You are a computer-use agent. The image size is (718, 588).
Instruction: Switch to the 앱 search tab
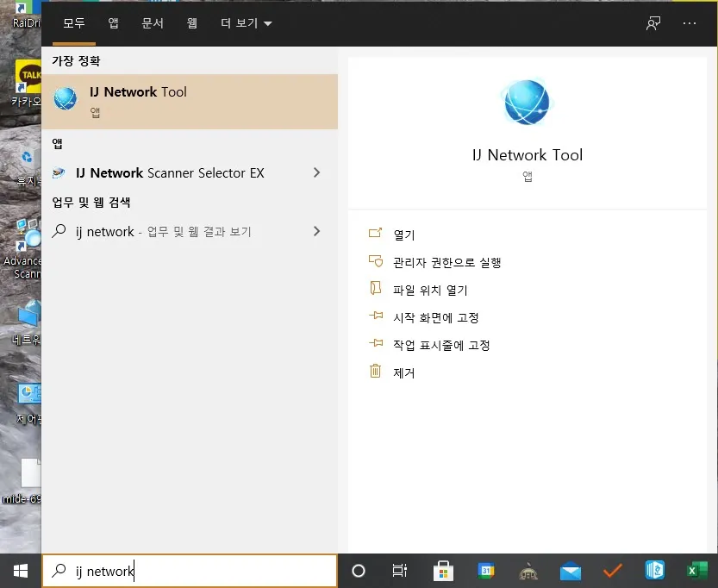(113, 23)
